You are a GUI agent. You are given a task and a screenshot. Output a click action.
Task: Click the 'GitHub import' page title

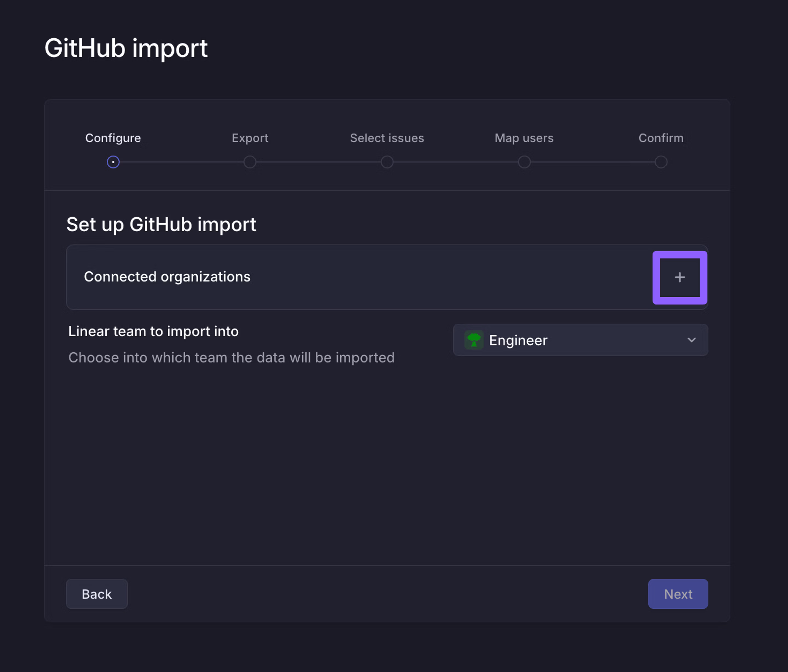point(126,48)
